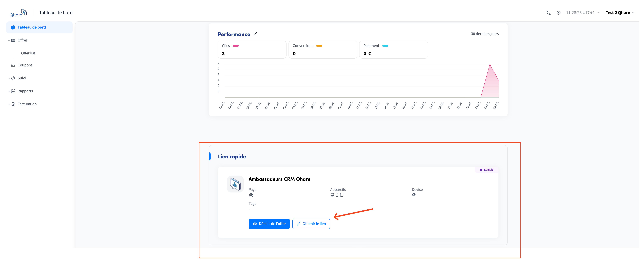The width and height of the screenshot is (644, 263).
Task: Open the Test 2 Qhare account menu
Action: [620, 13]
